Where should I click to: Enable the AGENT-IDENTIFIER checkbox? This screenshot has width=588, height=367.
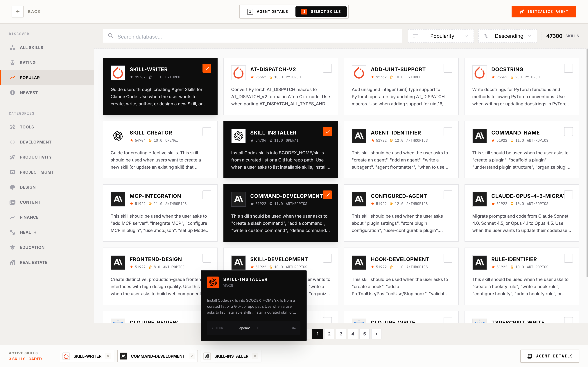point(448,132)
